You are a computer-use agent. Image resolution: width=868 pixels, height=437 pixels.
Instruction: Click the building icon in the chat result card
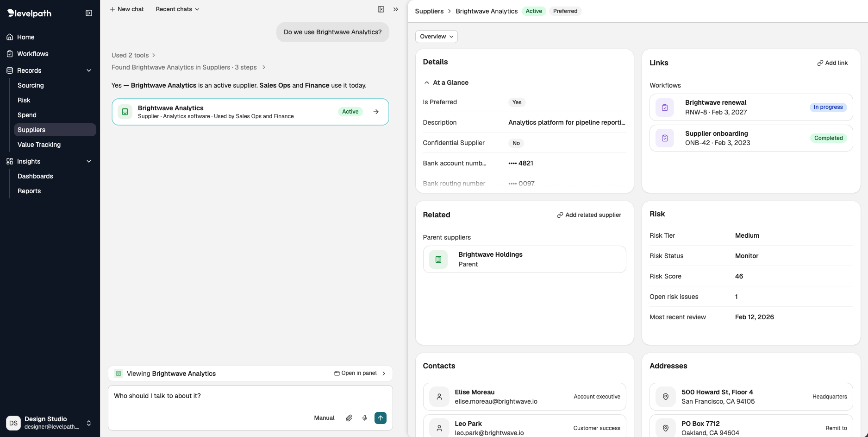coord(125,112)
